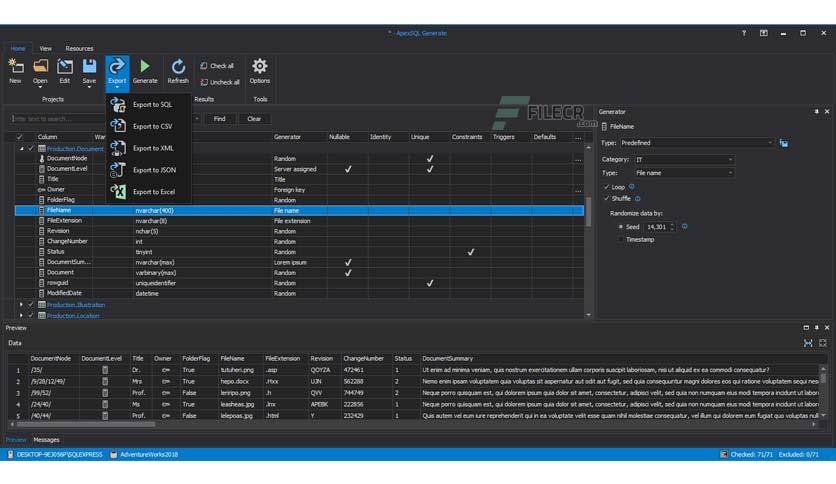Uncheck the Production.Location table checkbox

point(31,316)
